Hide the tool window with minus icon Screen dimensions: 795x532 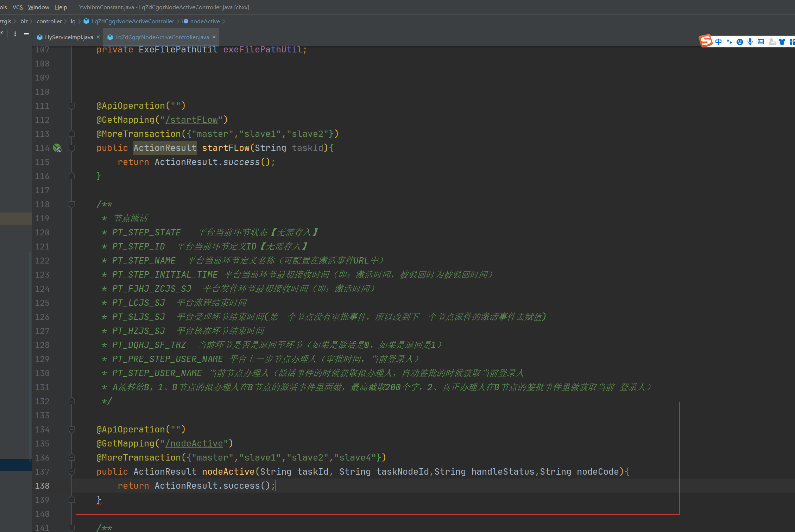(26, 34)
